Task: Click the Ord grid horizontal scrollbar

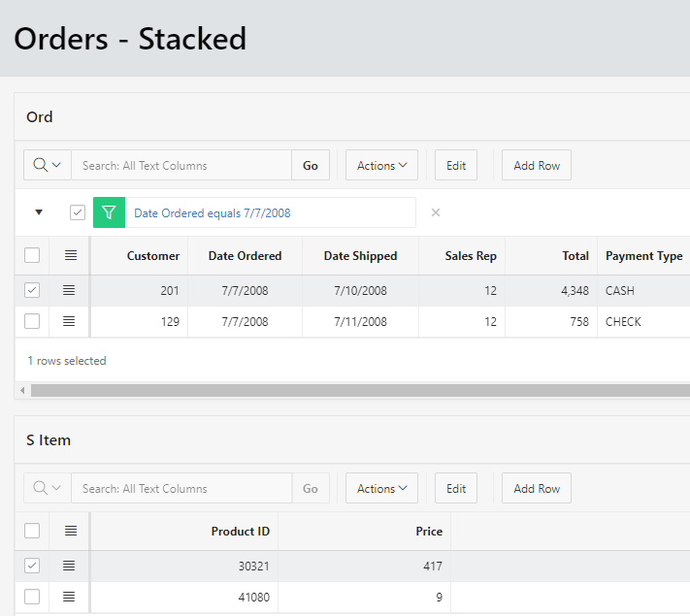Action: (x=359, y=390)
